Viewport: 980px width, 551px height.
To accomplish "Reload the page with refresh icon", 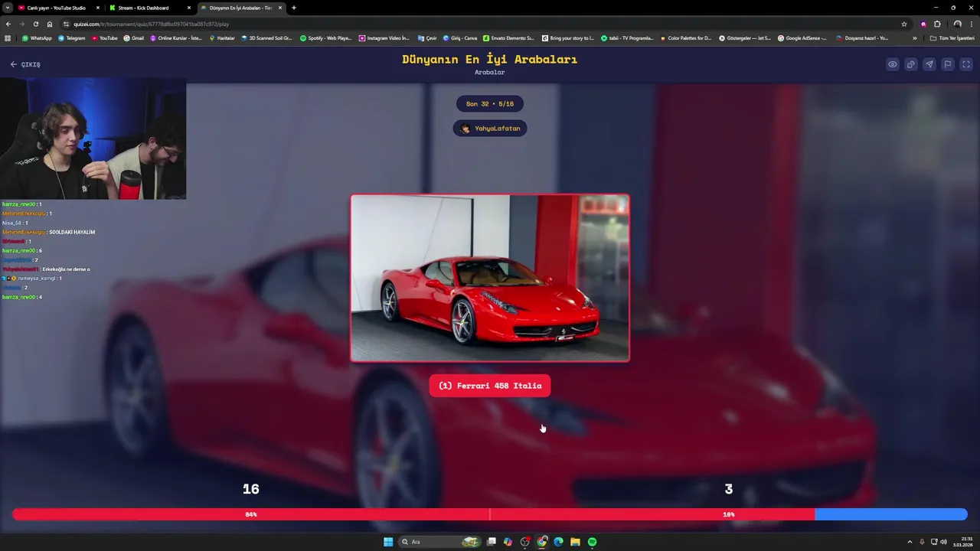I will click(36, 24).
